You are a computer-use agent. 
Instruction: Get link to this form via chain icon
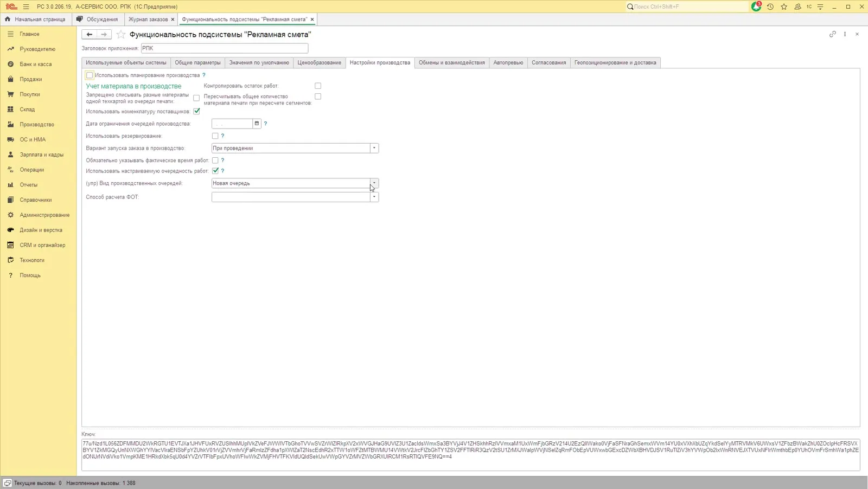[x=833, y=34]
